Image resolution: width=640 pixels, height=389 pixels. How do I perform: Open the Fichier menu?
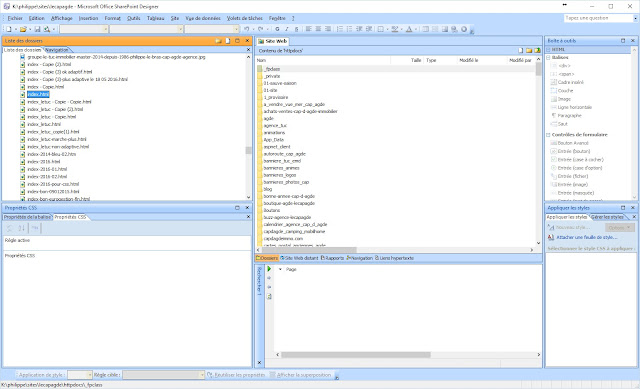(15, 18)
